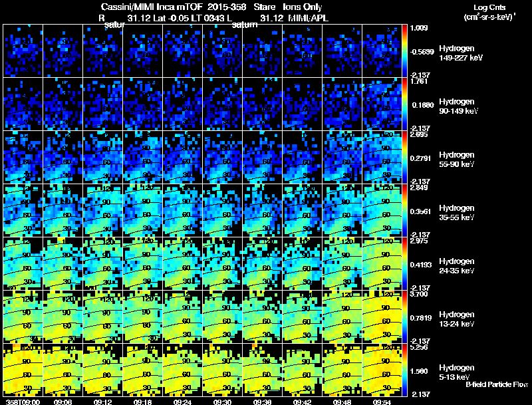Click the colorbar beside Hydrogen 13-24 keV
This screenshot has height=405, width=532.
[405, 317]
